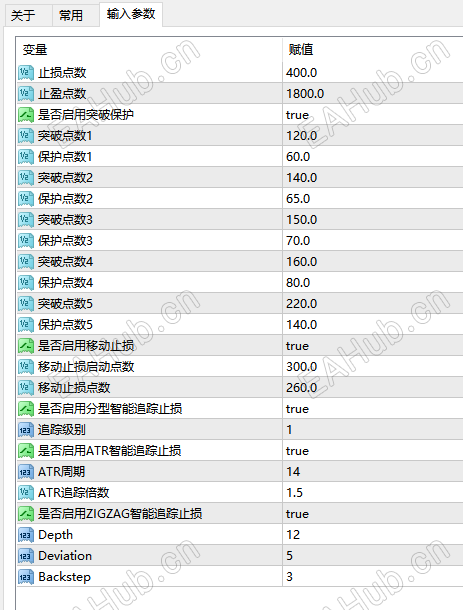Viewport: 463px width, 610px height.
Task: Click the bool icon for 是否启用分型智能追踪止损
Action: coord(26,409)
